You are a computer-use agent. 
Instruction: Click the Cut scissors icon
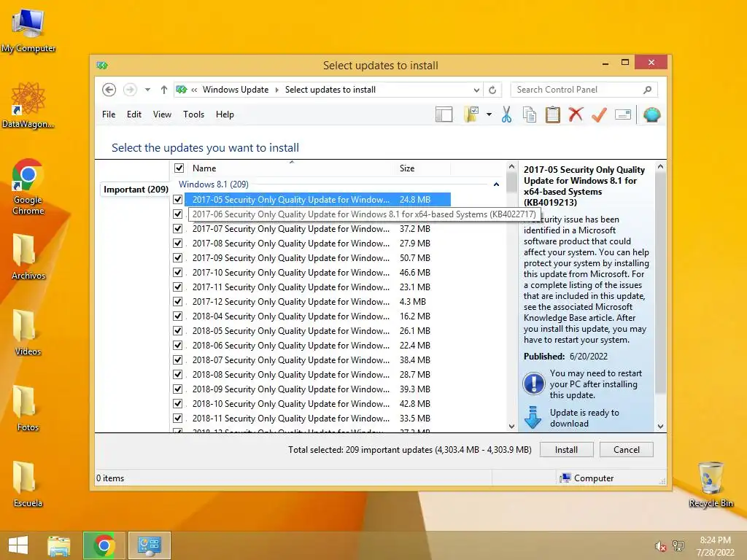(x=506, y=114)
